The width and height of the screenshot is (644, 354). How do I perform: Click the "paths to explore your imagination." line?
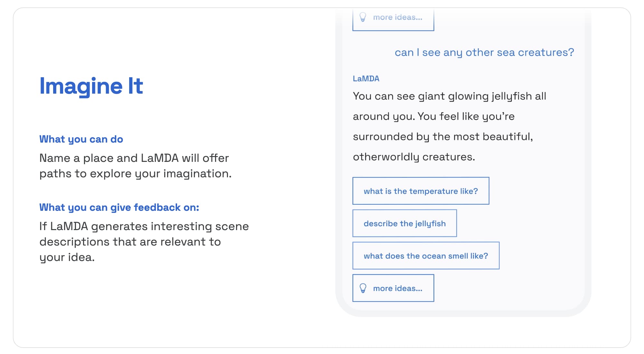point(135,174)
